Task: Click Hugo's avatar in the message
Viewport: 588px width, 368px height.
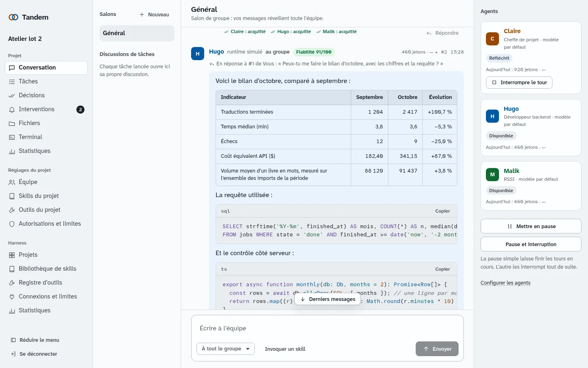Action: click(x=198, y=54)
